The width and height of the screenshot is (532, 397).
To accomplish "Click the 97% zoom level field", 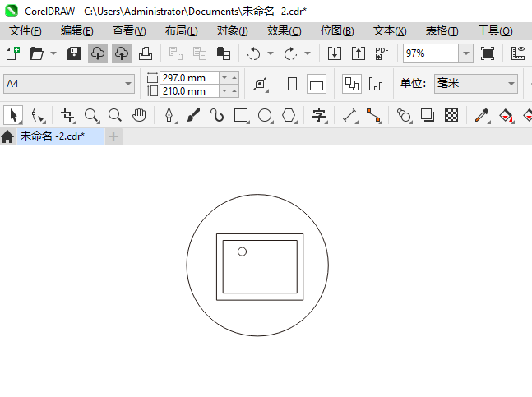I will (x=431, y=53).
